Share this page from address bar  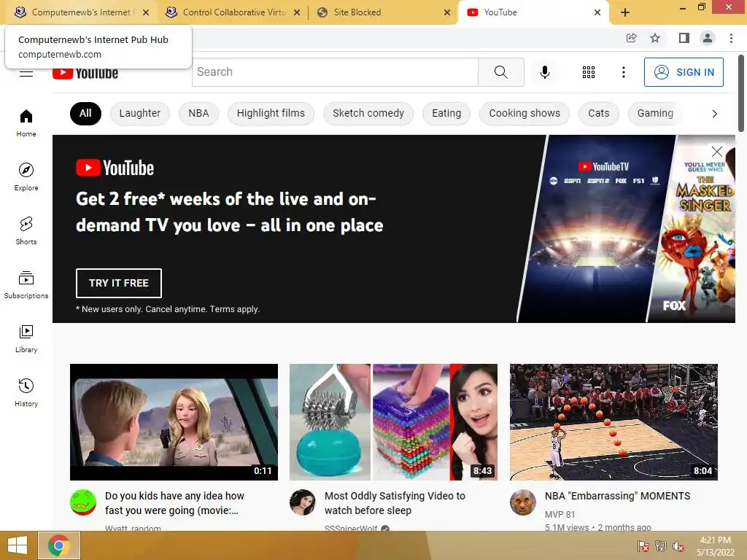pyautogui.click(x=631, y=38)
